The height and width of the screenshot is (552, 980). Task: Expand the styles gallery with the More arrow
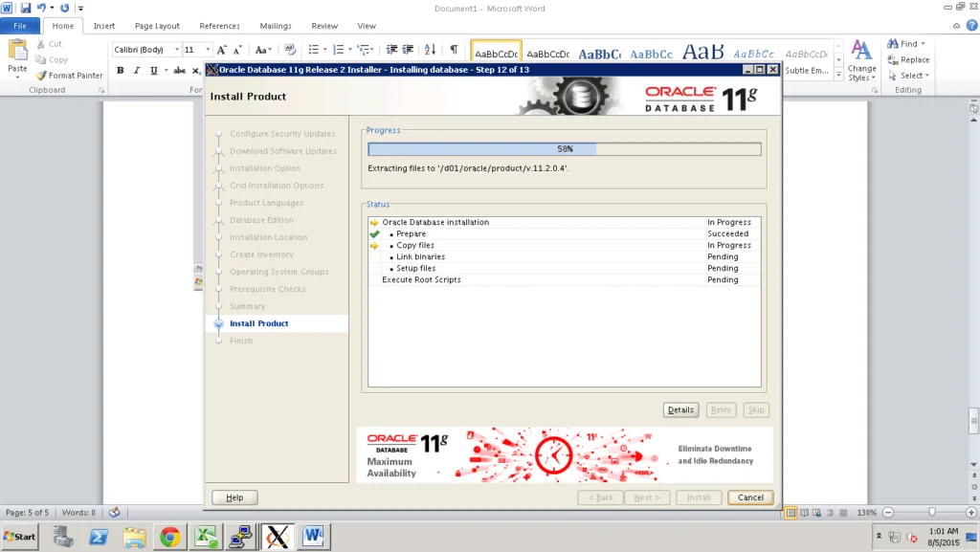(838, 75)
